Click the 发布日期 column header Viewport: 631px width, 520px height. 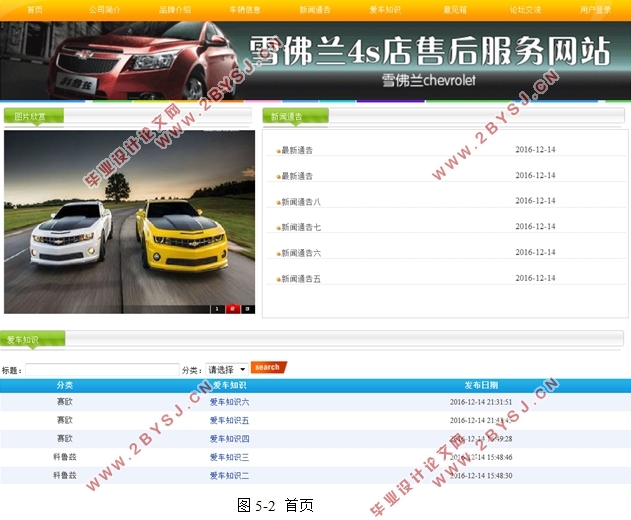(481, 385)
